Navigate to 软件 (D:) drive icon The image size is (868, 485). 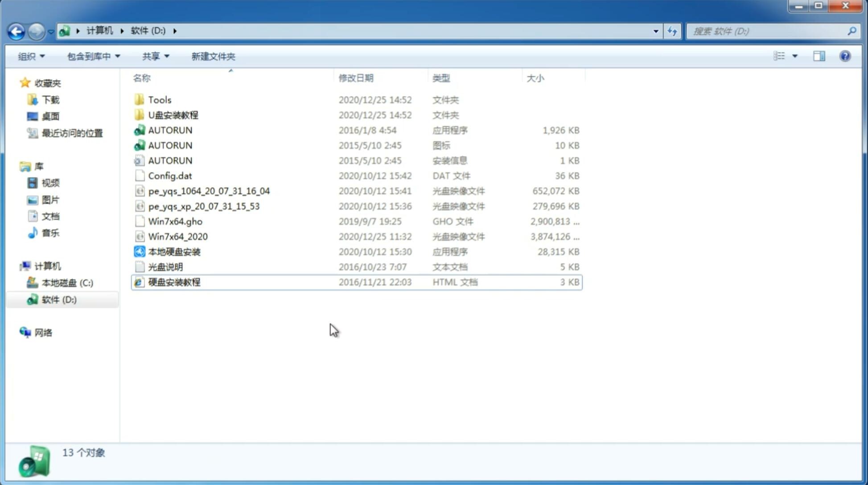pos(32,300)
